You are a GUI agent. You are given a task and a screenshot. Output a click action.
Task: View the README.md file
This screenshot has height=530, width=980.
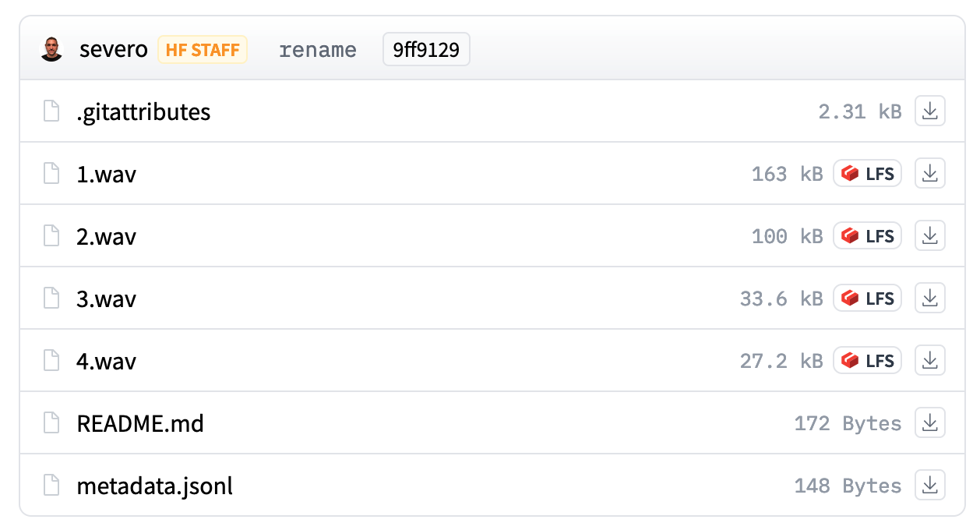(x=140, y=423)
